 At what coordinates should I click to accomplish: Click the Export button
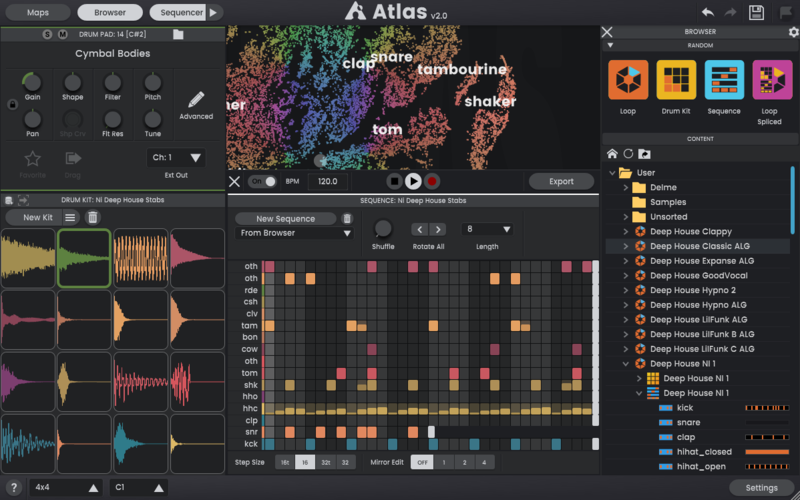pyautogui.click(x=561, y=181)
